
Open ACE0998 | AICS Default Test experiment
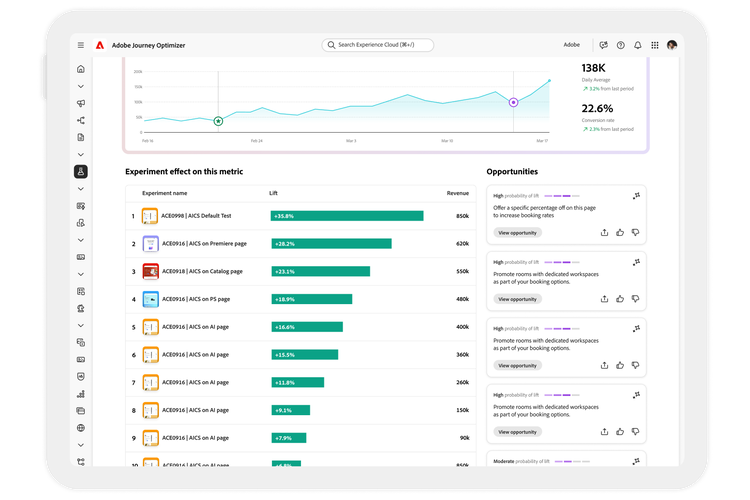click(196, 216)
